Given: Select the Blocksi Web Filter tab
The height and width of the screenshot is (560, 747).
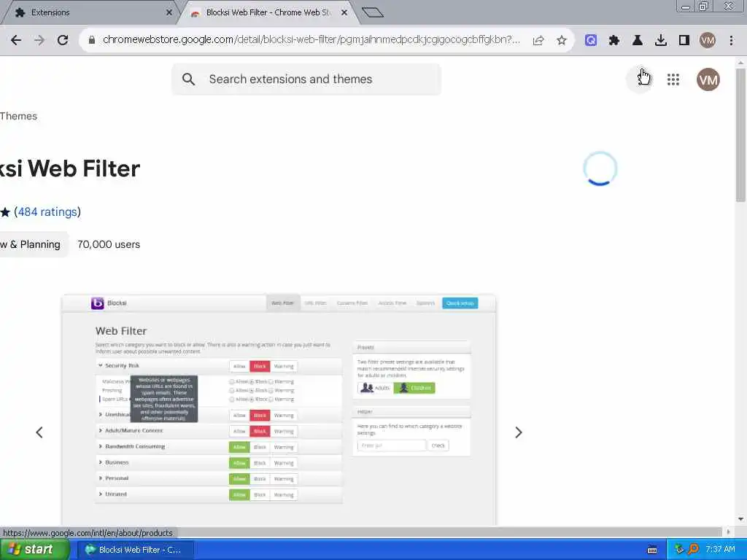Looking at the screenshot, I should point(267,12).
